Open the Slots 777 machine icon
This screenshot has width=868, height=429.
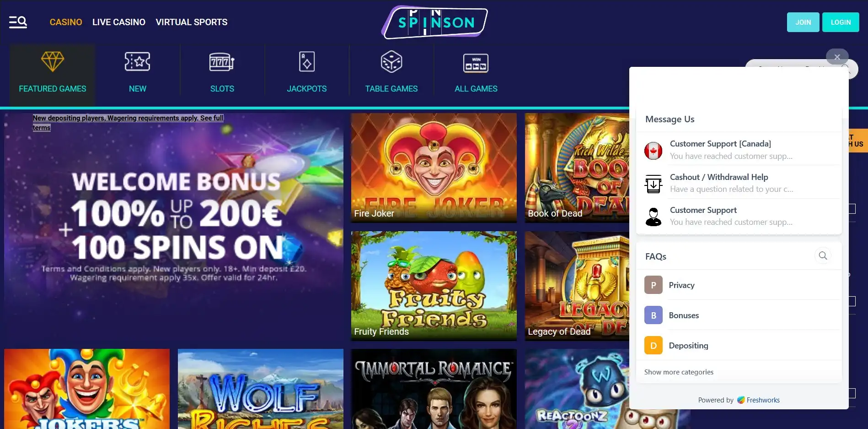(222, 62)
